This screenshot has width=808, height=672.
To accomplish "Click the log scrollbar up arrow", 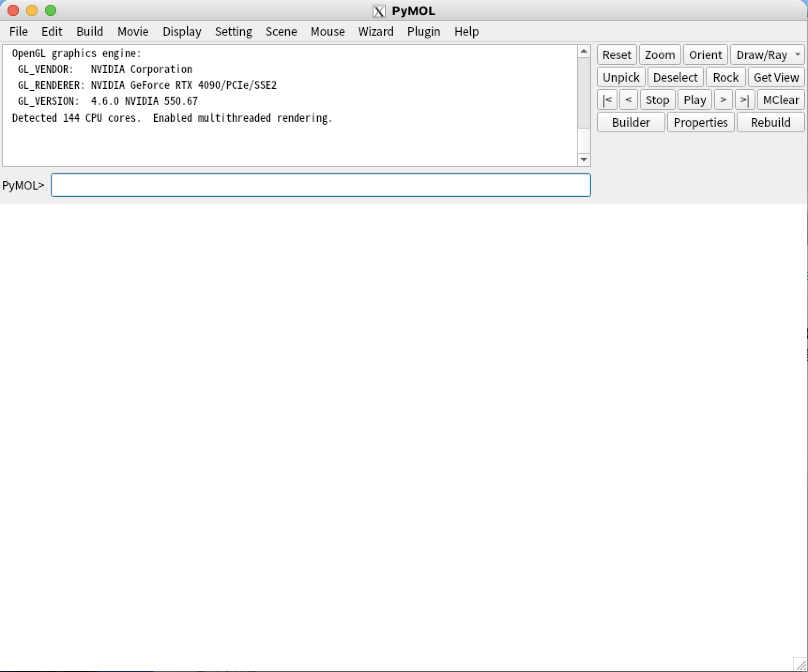I will click(x=584, y=51).
